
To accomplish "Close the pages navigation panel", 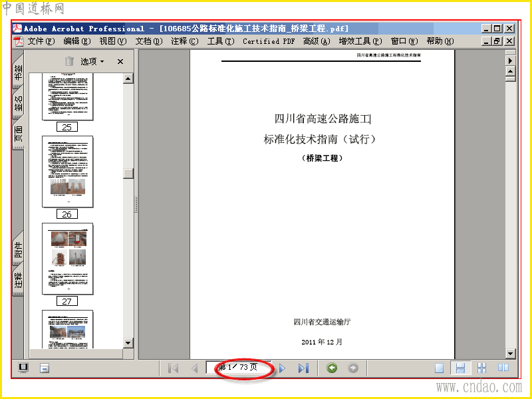I will (x=120, y=61).
